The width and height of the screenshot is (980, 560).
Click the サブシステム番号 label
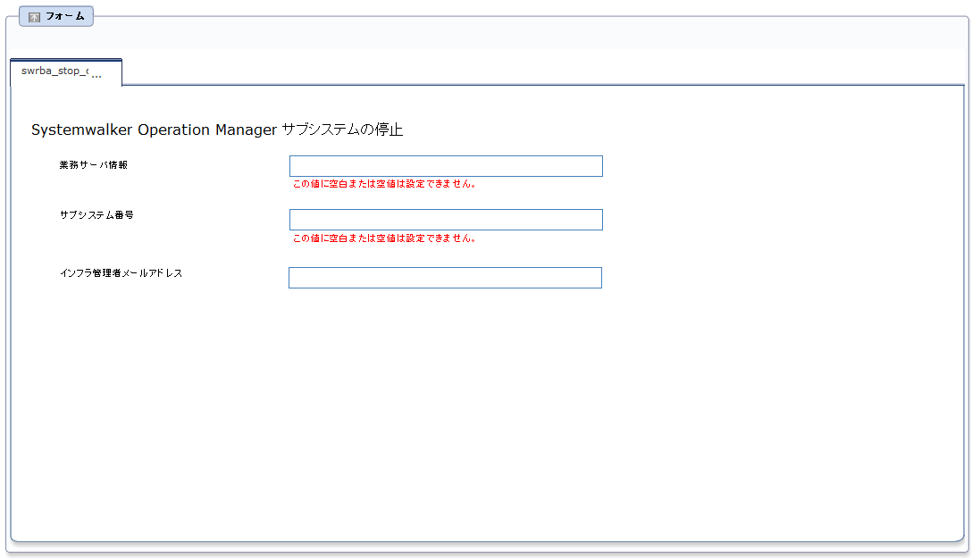(x=96, y=215)
